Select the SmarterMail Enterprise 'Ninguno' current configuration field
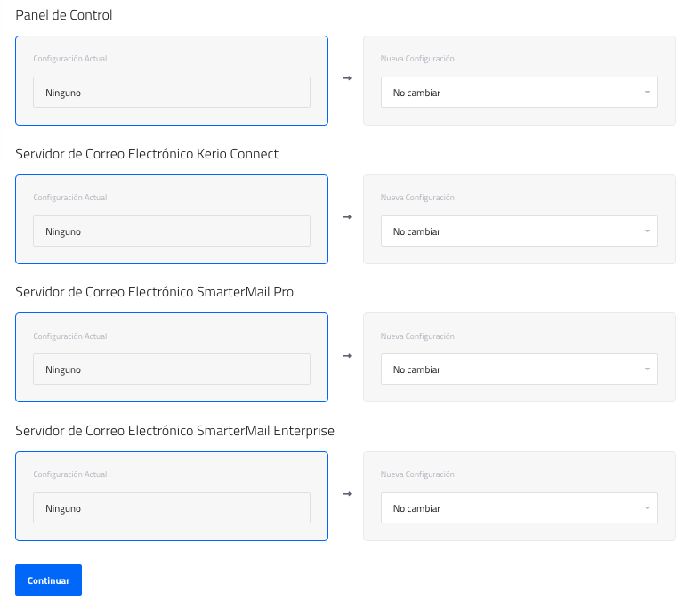The image size is (695, 616). [172, 508]
